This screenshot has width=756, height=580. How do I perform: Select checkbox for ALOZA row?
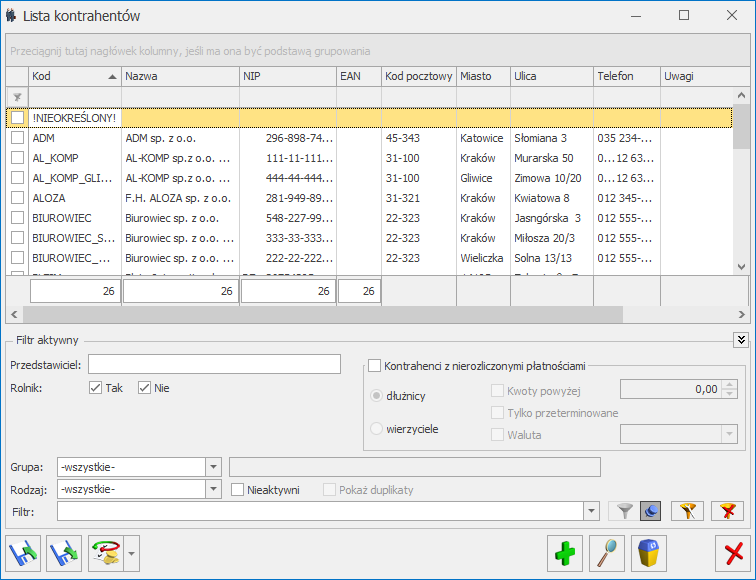coord(17,198)
